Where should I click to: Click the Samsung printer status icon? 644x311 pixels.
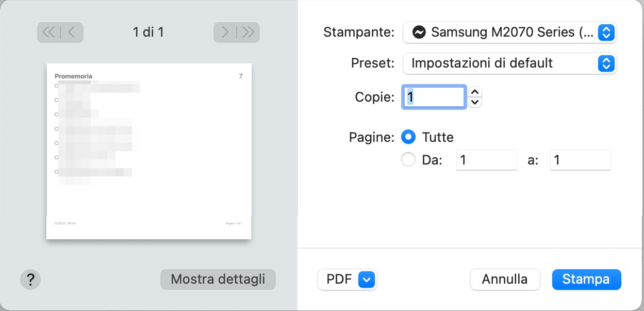[x=419, y=32]
